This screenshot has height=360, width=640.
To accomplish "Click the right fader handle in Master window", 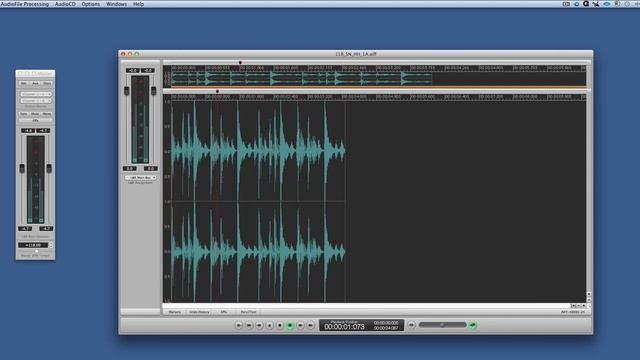I will (x=49, y=168).
